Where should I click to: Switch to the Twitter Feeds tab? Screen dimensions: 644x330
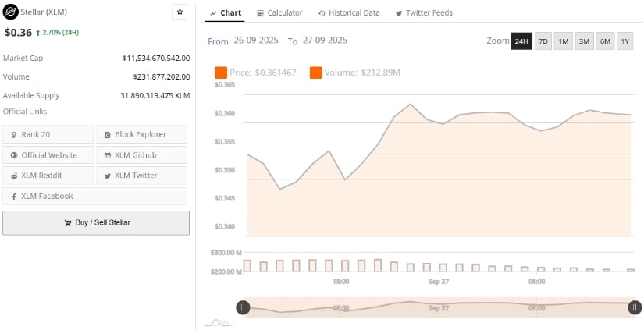424,12
